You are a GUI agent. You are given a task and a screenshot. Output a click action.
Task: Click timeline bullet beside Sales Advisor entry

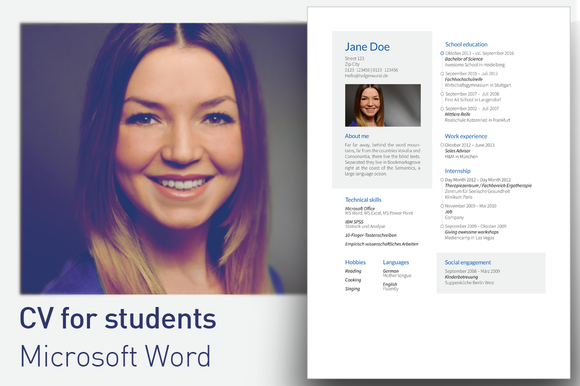(x=442, y=145)
